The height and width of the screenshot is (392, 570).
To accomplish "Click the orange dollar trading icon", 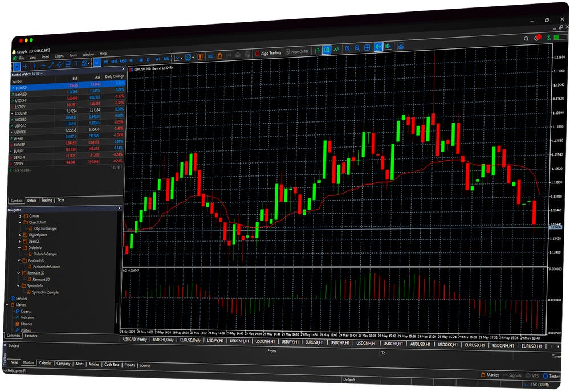I will [200, 56].
